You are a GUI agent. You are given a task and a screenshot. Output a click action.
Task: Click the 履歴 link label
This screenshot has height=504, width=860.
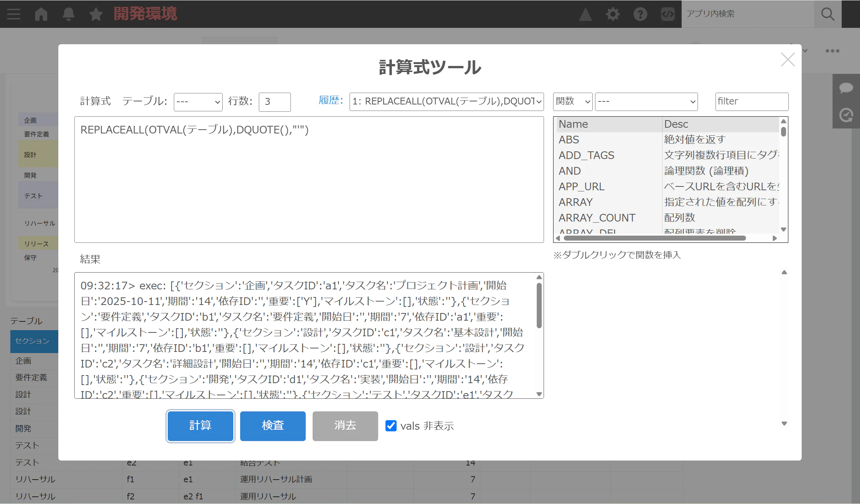click(331, 101)
